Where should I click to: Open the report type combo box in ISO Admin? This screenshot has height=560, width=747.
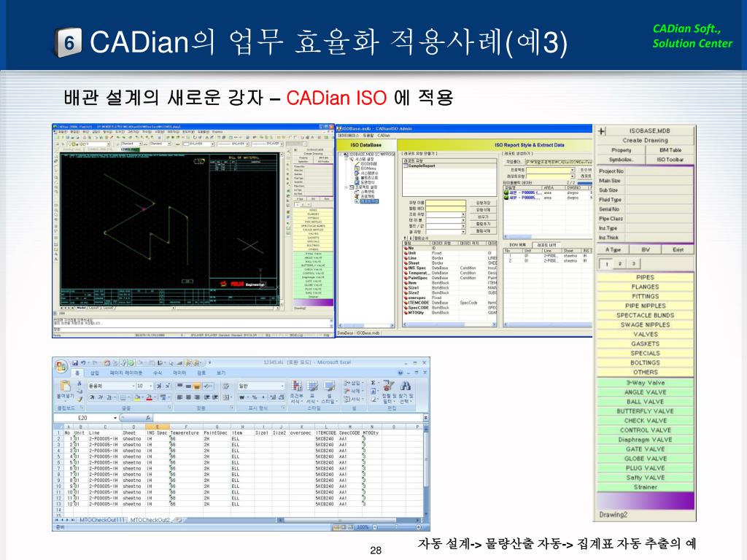coord(572,176)
